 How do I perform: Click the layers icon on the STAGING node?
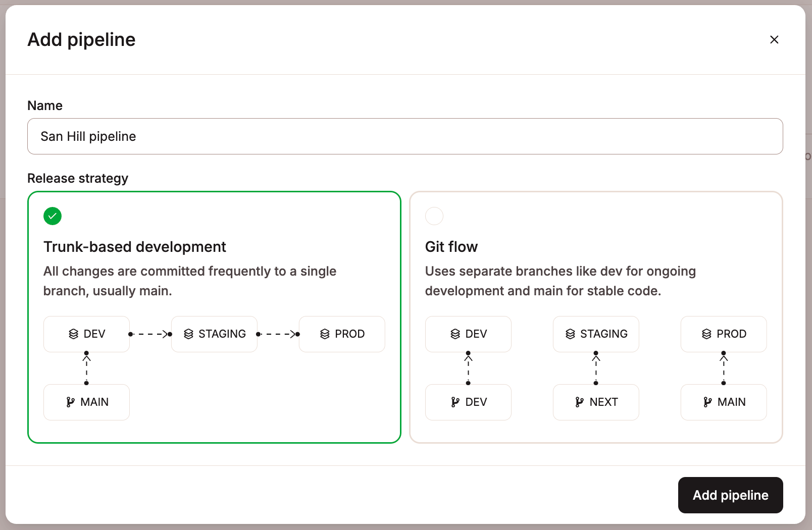pyautogui.click(x=189, y=334)
